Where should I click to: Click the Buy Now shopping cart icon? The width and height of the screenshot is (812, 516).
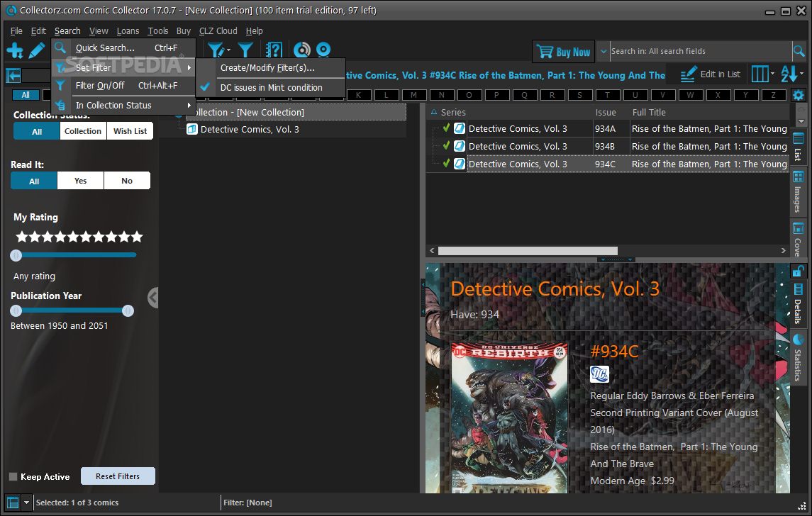click(x=545, y=51)
